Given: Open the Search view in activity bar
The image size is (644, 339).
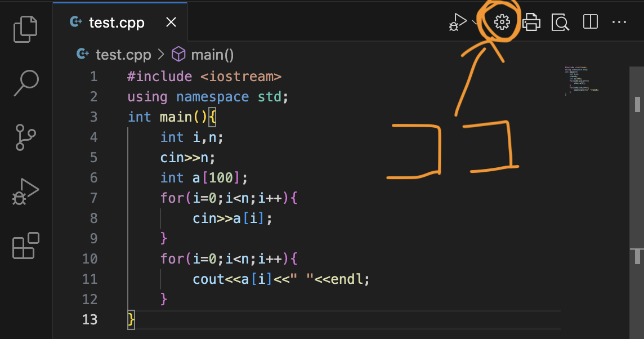Looking at the screenshot, I should [x=25, y=83].
